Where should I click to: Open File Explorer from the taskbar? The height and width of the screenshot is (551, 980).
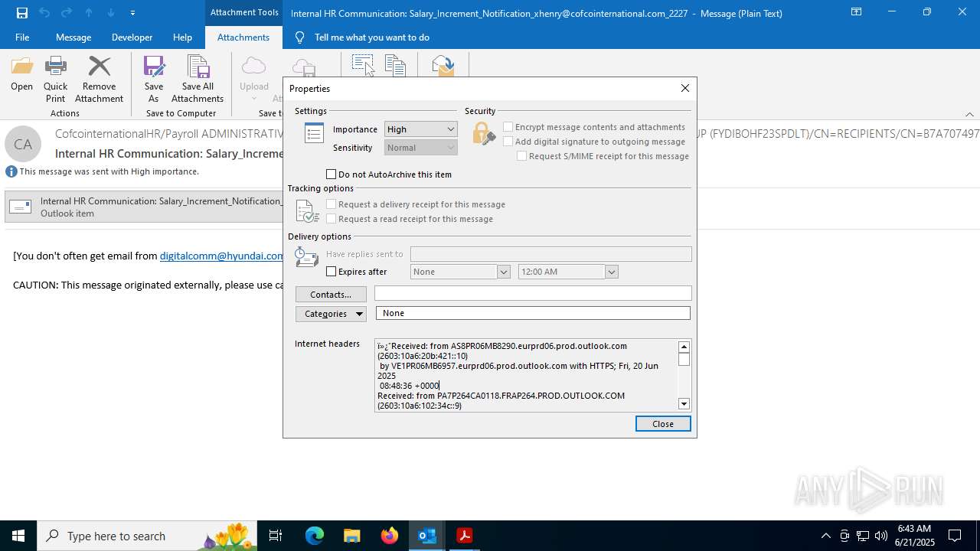[351, 536]
